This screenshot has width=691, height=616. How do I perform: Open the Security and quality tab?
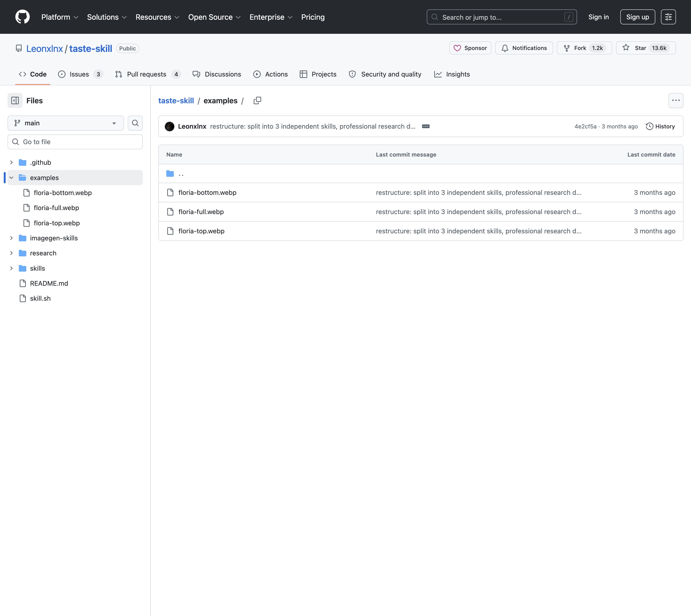pos(385,74)
